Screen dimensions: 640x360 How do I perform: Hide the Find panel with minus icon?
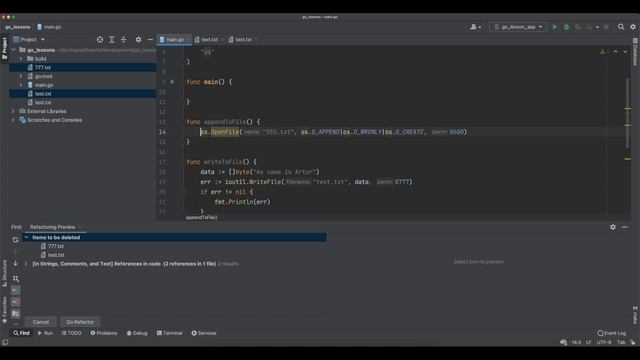[x=625, y=227]
